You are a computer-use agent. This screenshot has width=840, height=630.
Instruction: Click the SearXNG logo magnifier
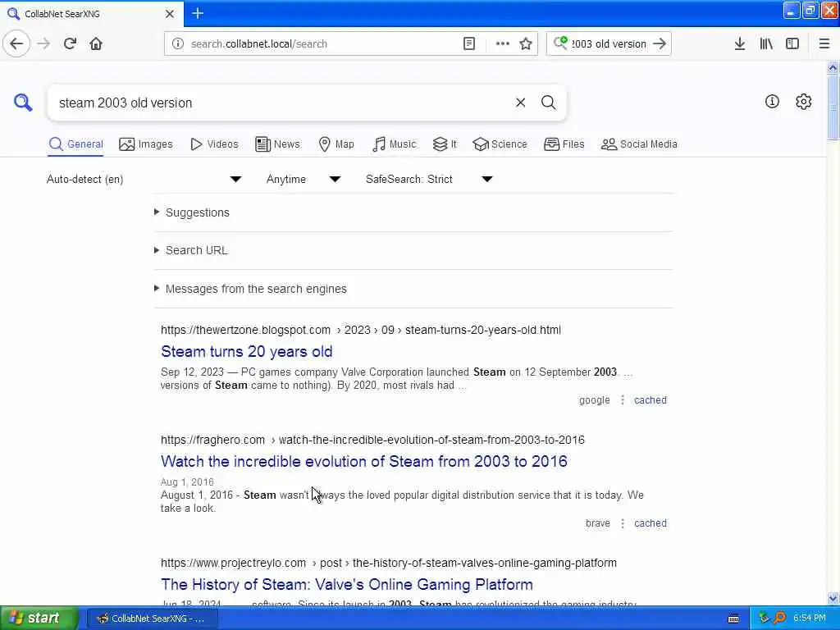click(23, 102)
